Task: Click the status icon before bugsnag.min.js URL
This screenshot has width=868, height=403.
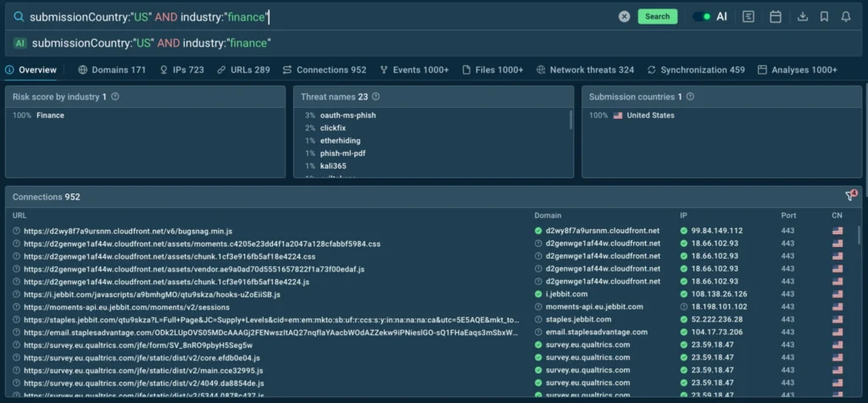Action: pyautogui.click(x=17, y=231)
